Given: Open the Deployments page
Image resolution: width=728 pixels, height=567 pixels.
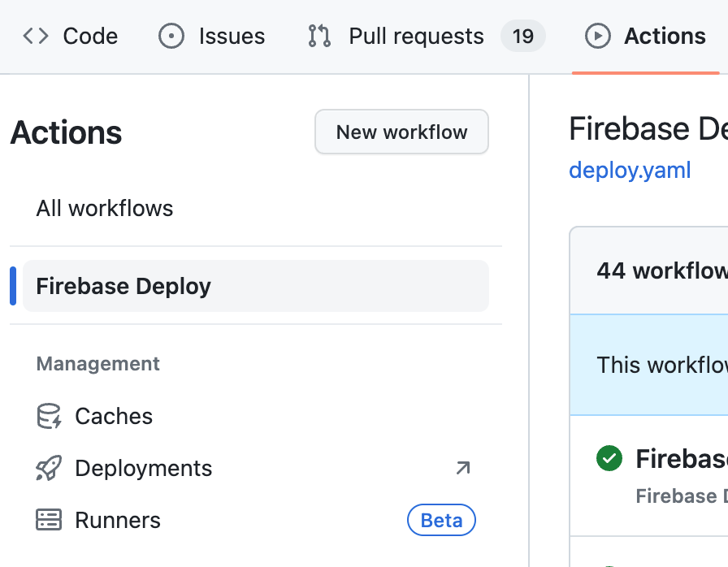Looking at the screenshot, I should [x=255, y=468].
